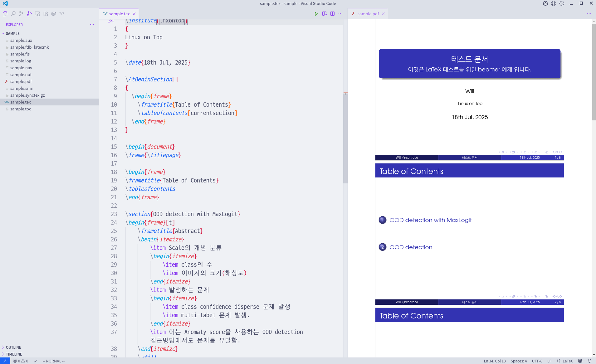
Task: Expand the TIMELINE section
Action: coord(14,354)
